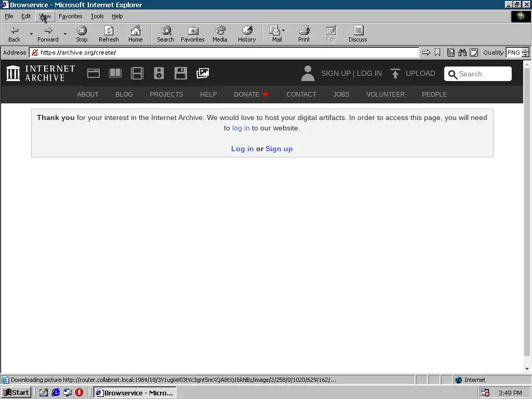Click the inline 'log in' text link
Screen dimensions: 532x399
(241, 128)
